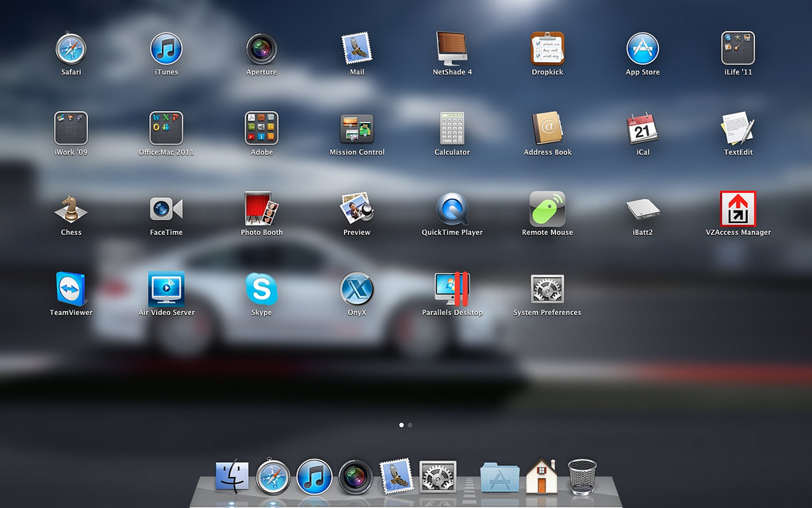Open the Applications folder in the Dock
Viewport: 812px width, 508px height.
click(x=500, y=477)
